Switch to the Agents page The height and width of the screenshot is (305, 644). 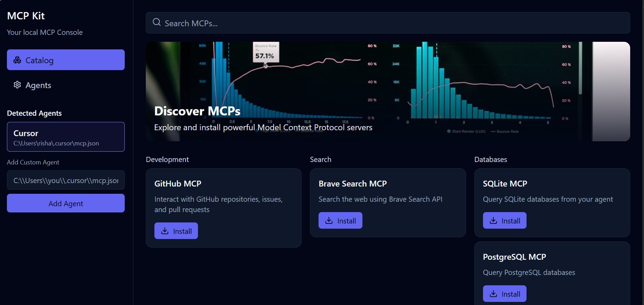[38, 85]
